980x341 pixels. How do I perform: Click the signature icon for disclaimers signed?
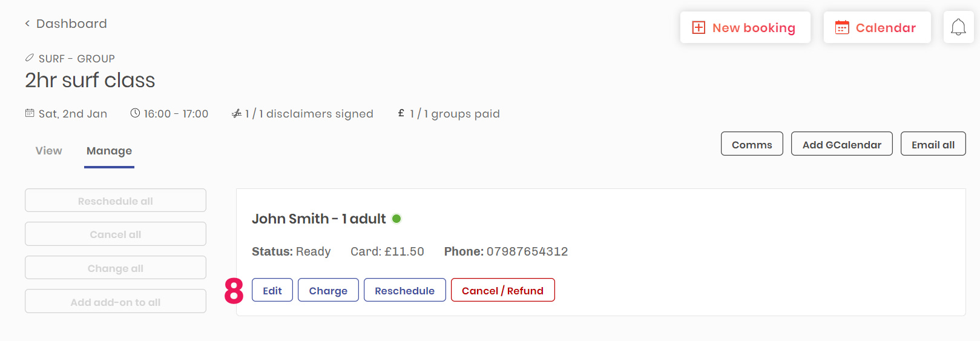point(237,113)
